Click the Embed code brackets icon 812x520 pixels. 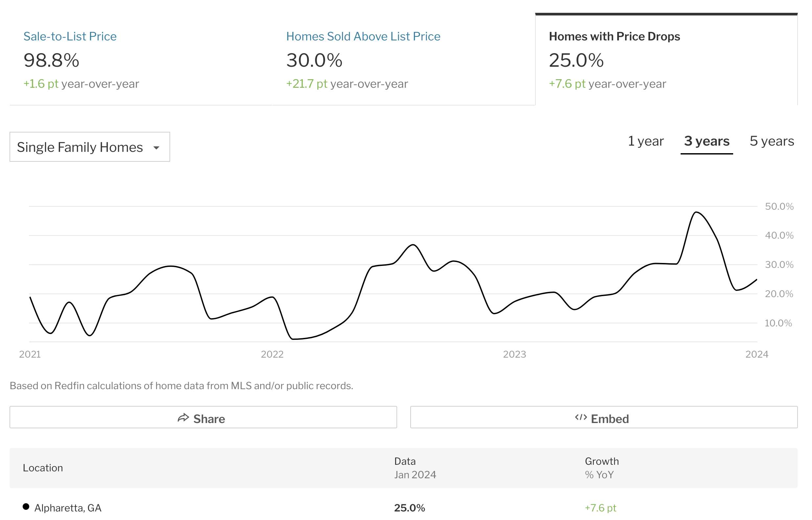580,417
